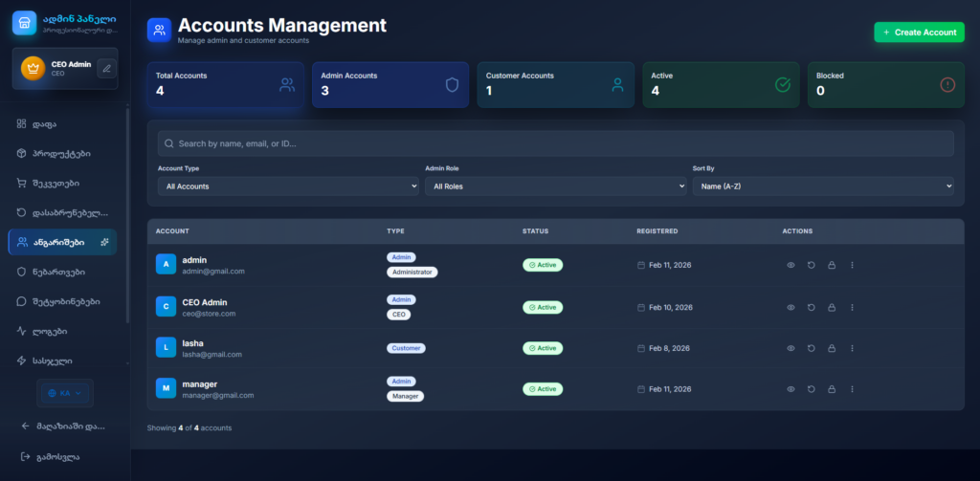Click the gold crown avatar in the profile card
The image size is (980, 481).
pyautogui.click(x=33, y=68)
